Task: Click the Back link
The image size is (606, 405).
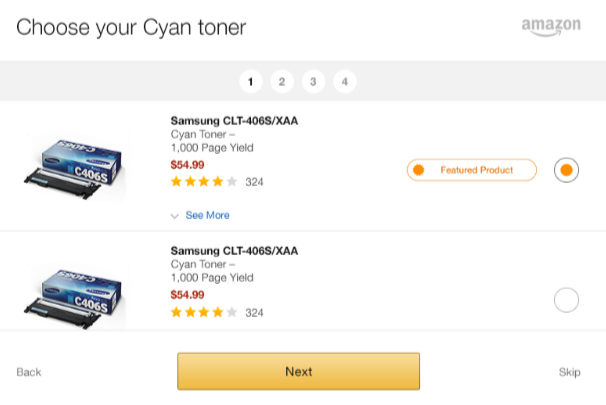Action: coord(29,372)
